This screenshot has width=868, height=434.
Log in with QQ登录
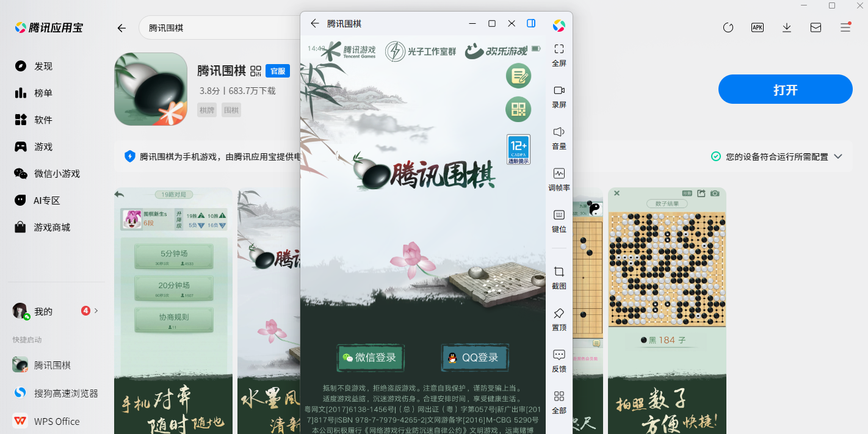coord(474,358)
